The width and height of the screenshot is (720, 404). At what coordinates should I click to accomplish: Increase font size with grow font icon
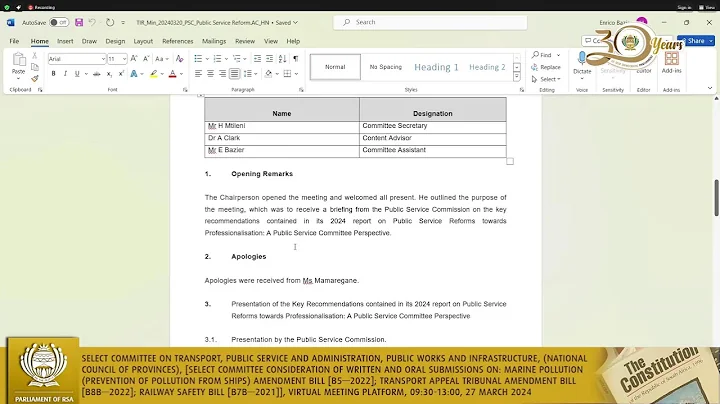coord(134,59)
